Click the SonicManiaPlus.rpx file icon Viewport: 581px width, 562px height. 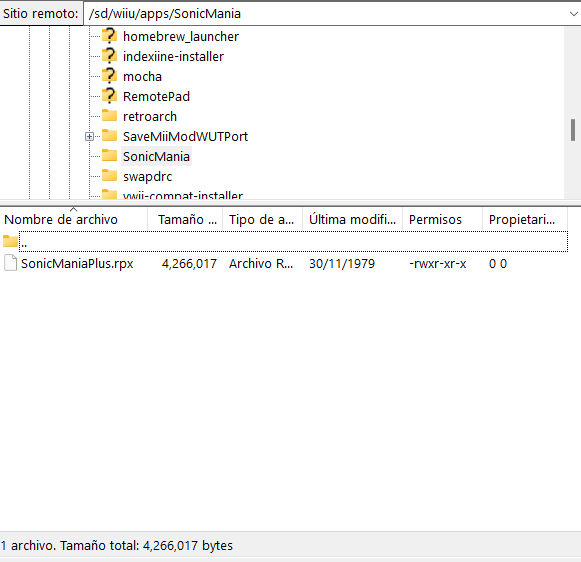click(x=10, y=263)
